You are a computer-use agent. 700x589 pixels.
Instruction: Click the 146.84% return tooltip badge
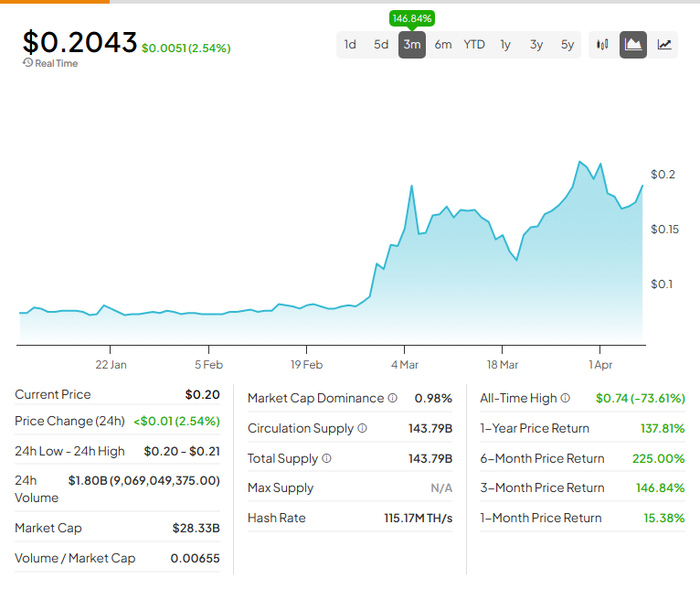412,19
